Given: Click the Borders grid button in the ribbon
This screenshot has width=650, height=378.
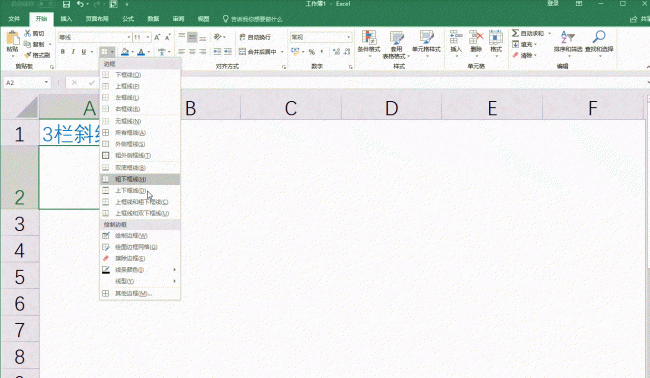Looking at the screenshot, I should [x=104, y=52].
